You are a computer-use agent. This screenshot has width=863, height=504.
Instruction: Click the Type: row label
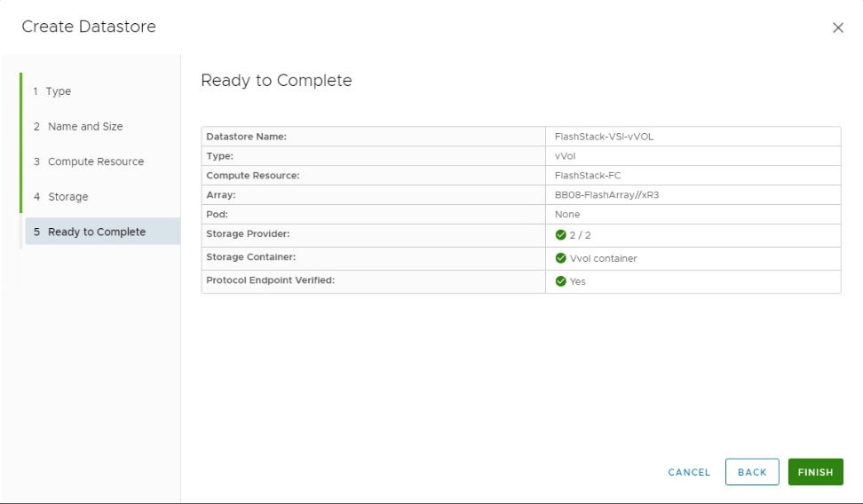(x=219, y=156)
